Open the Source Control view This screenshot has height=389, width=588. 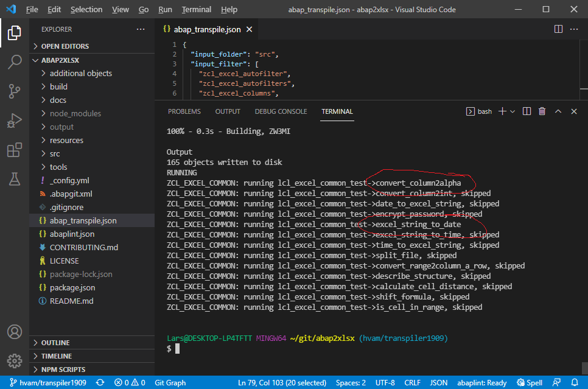[15, 89]
